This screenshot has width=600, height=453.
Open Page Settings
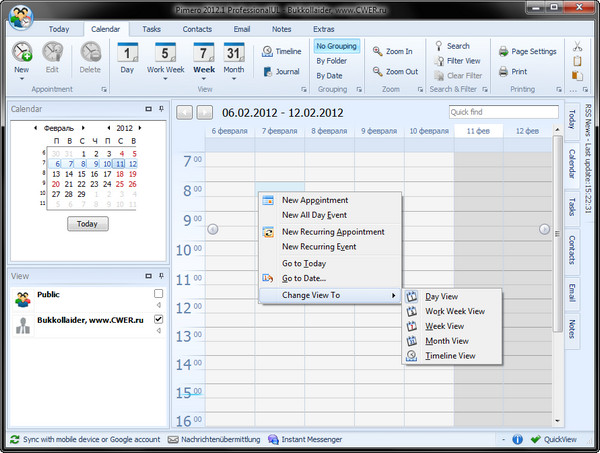[x=528, y=51]
